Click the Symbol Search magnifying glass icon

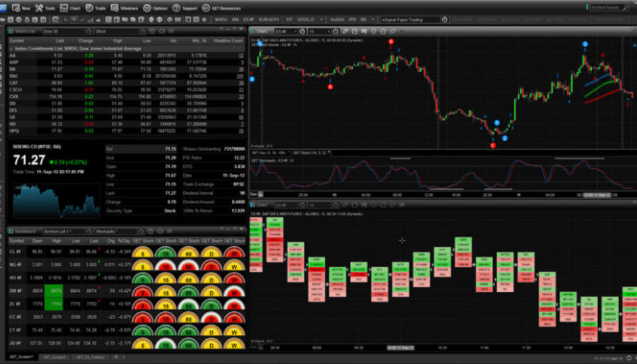626,5
